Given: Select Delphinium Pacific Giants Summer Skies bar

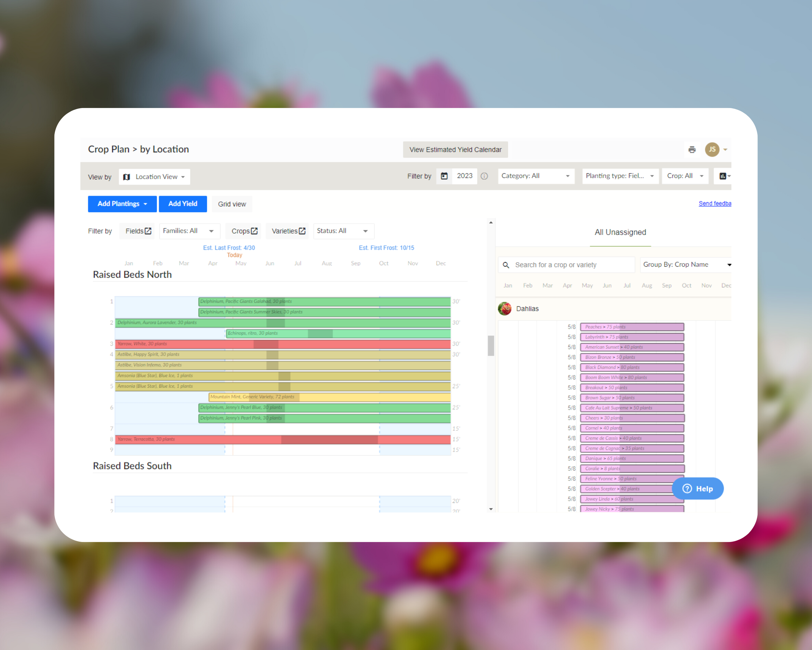Looking at the screenshot, I should [324, 312].
